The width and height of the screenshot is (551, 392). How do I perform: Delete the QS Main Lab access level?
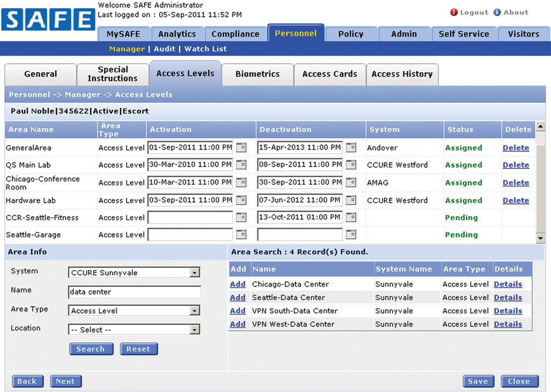516,165
